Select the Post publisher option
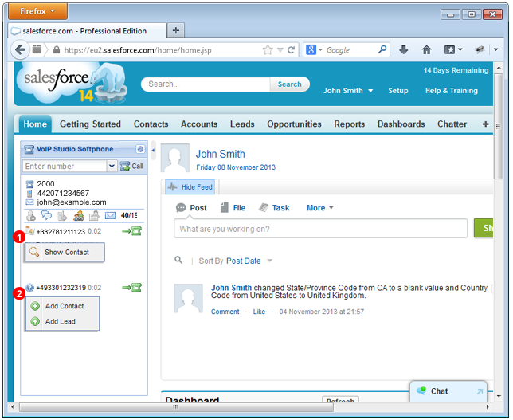The image size is (513, 420). tap(191, 208)
